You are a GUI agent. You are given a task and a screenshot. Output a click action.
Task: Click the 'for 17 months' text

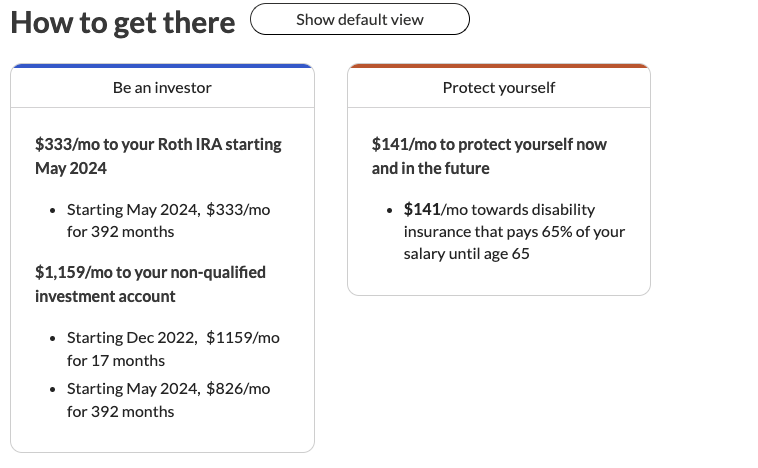(x=116, y=360)
